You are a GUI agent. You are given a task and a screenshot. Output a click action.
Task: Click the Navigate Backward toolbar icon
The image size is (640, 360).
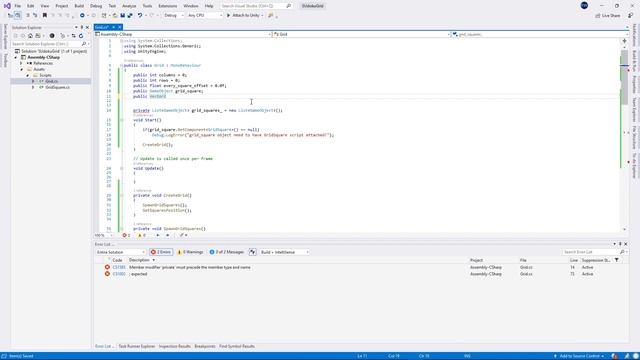[x=82, y=16]
